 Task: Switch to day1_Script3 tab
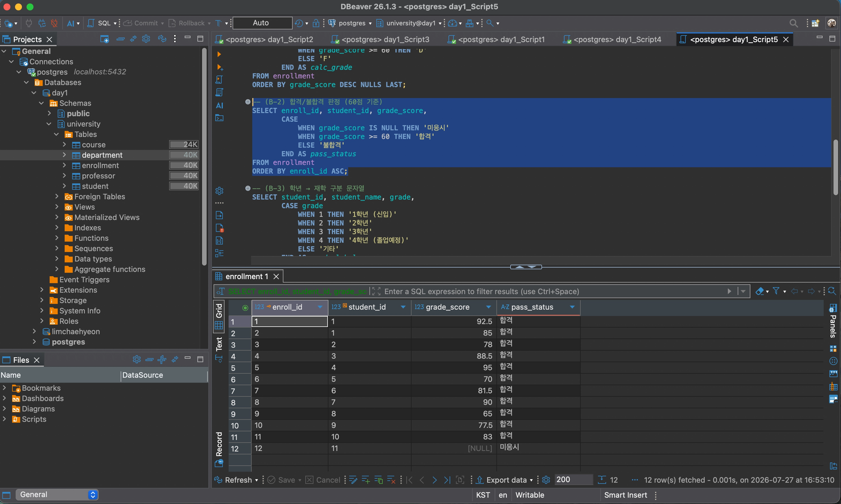(x=380, y=40)
